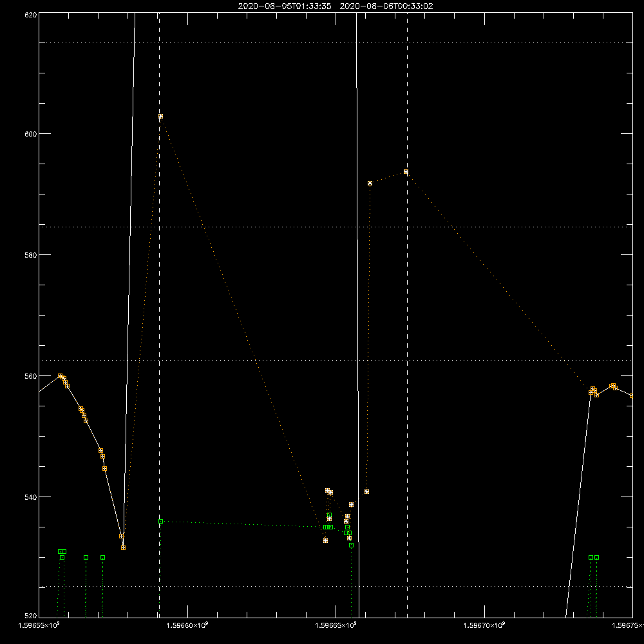Select orange data point near 592 left of second dashed line
Screen dimensions: 644x644
pyautogui.click(x=370, y=184)
